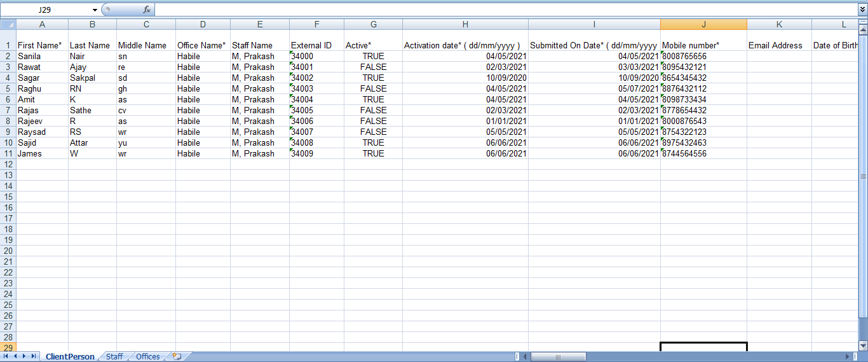868x362 pixels.
Task: Click the Insert Worksheet tab icon
Action: (177, 357)
